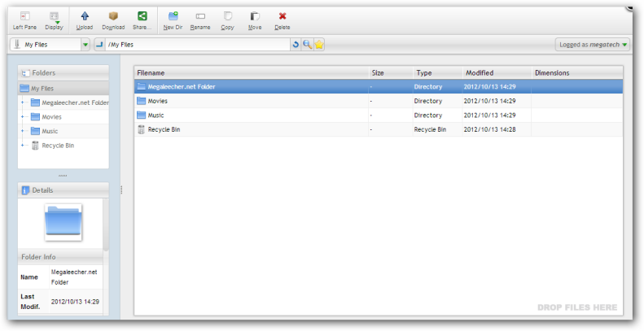Expand the Recycle Bin node in tree
Image resolution: width=644 pixels, height=331 pixels.
[x=23, y=146]
